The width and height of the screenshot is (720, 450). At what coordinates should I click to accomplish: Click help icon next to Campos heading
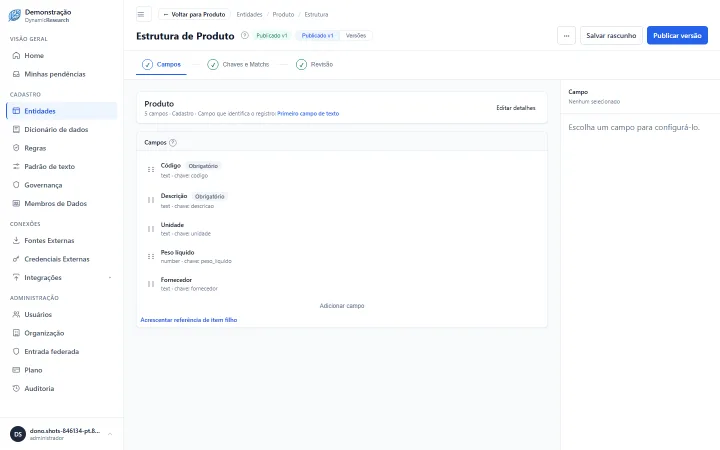[x=173, y=143]
